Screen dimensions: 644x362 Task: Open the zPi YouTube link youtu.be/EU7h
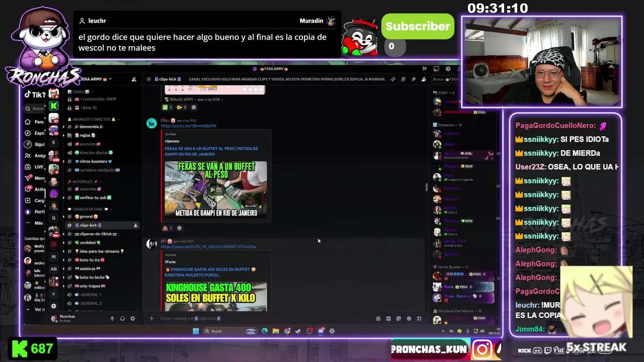208,247
